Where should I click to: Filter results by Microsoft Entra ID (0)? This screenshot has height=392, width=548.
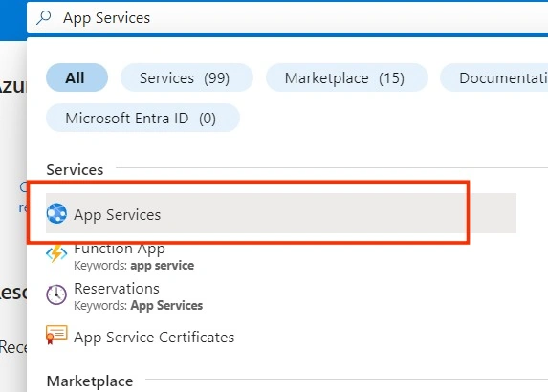(142, 118)
